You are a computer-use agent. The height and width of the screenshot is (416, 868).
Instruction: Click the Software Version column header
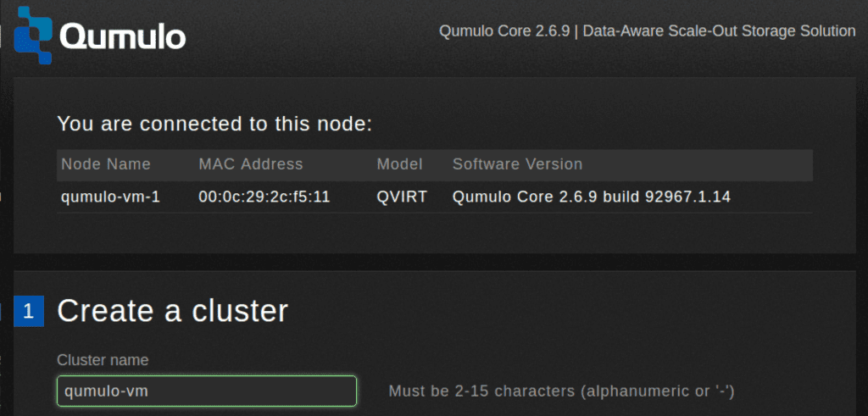click(x=518, y=164)
